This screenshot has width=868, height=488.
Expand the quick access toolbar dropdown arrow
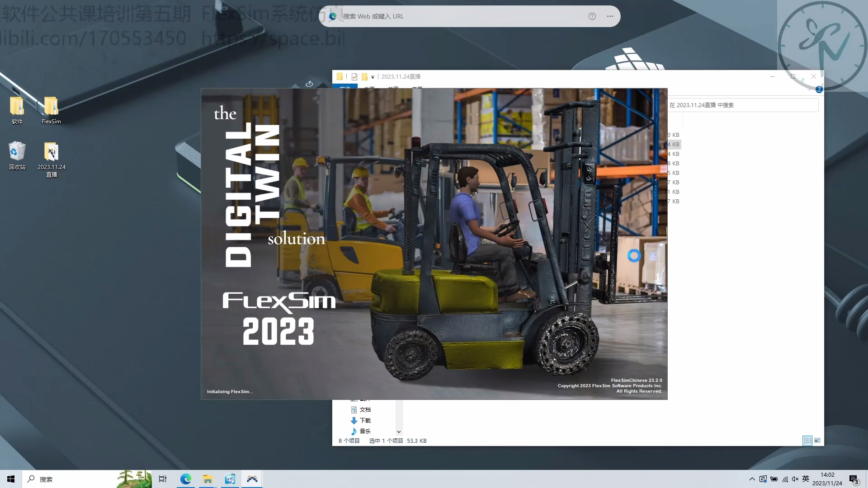373,77
